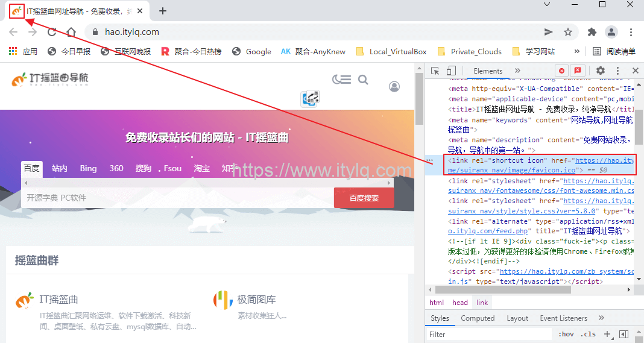Viewport: 644px width, 343px height.
Task: Click the floating translate icon
Action: [310, 99]
